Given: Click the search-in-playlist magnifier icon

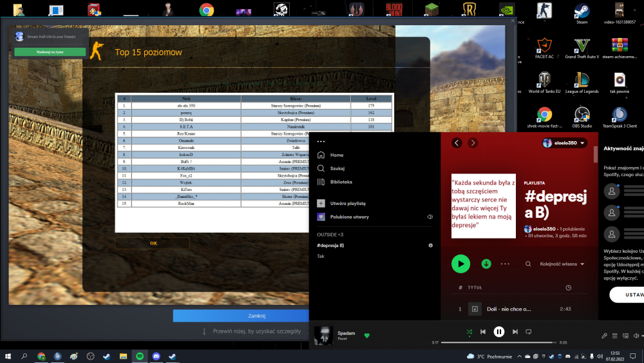Looking at the screenshot, I should click(528, 264).
